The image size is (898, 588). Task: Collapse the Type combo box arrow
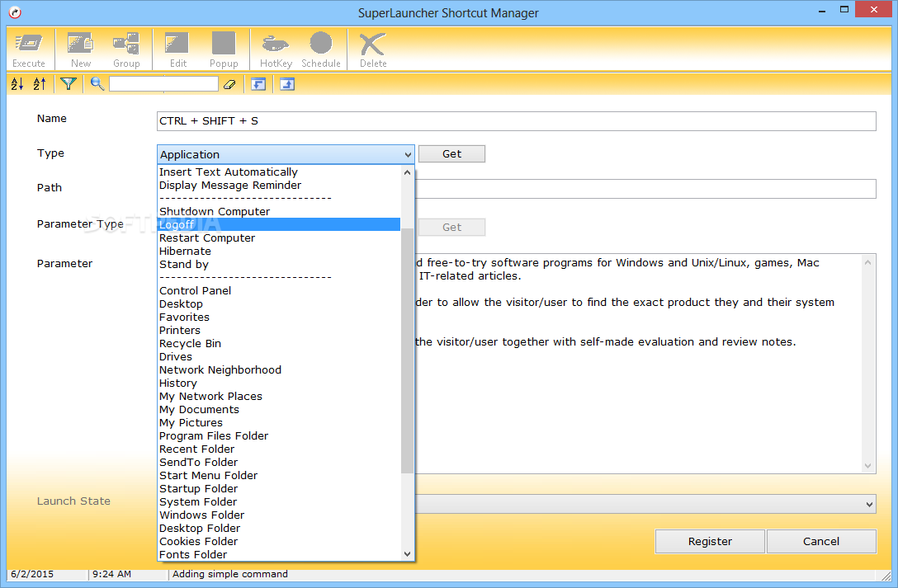pyautogui.click(x=407, y=154)
